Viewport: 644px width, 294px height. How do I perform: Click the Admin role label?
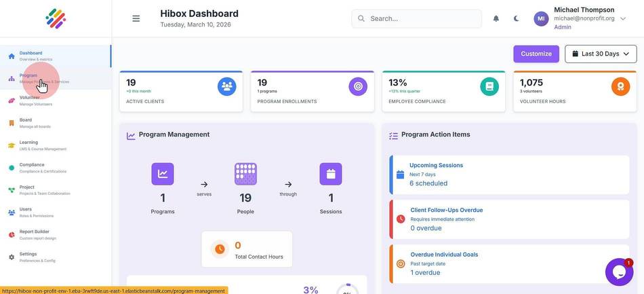tap(562, 27)
